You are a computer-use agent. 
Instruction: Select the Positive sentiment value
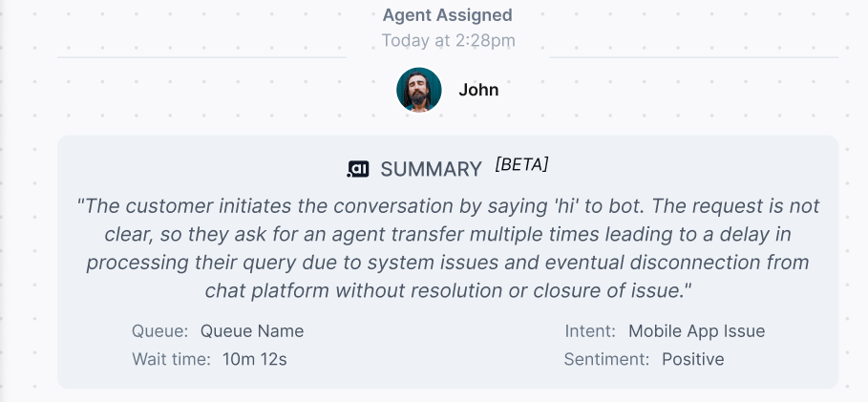[692, 359]
